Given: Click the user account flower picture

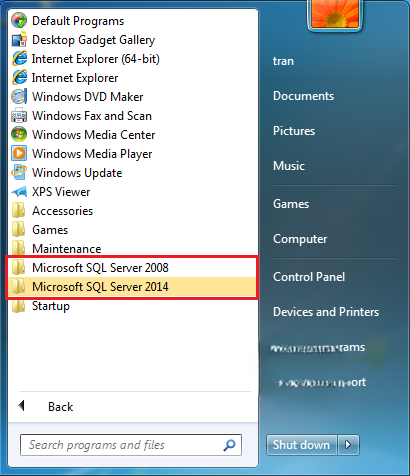Looking at the screenshot, I should (x=335, y=14).
